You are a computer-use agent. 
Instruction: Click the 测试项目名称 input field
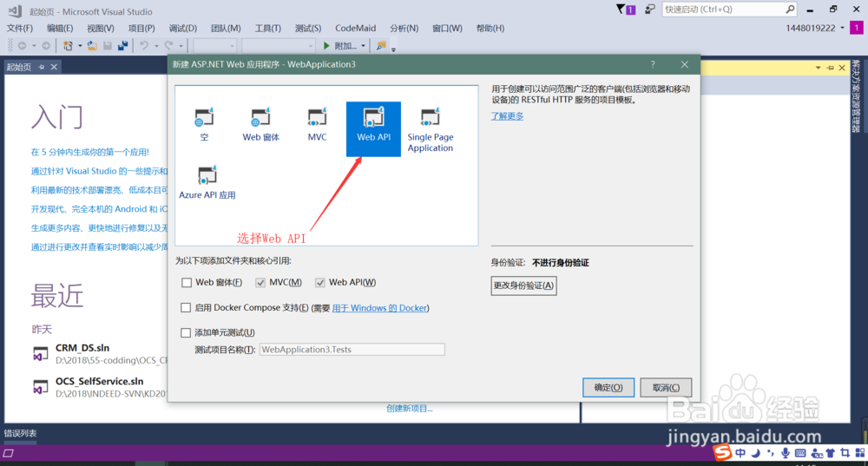coord(352,349)
